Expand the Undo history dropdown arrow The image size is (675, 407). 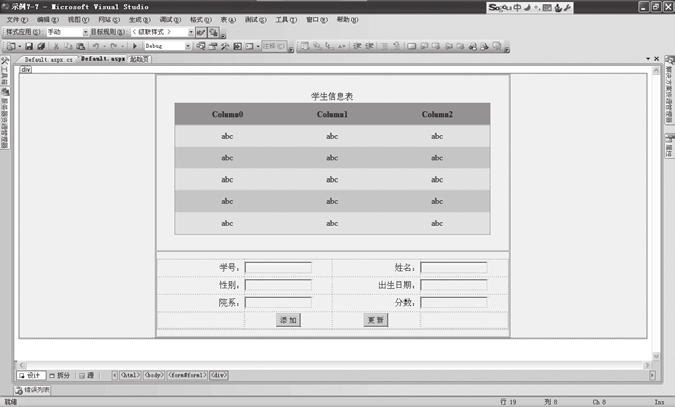click(x=104, y=46)
